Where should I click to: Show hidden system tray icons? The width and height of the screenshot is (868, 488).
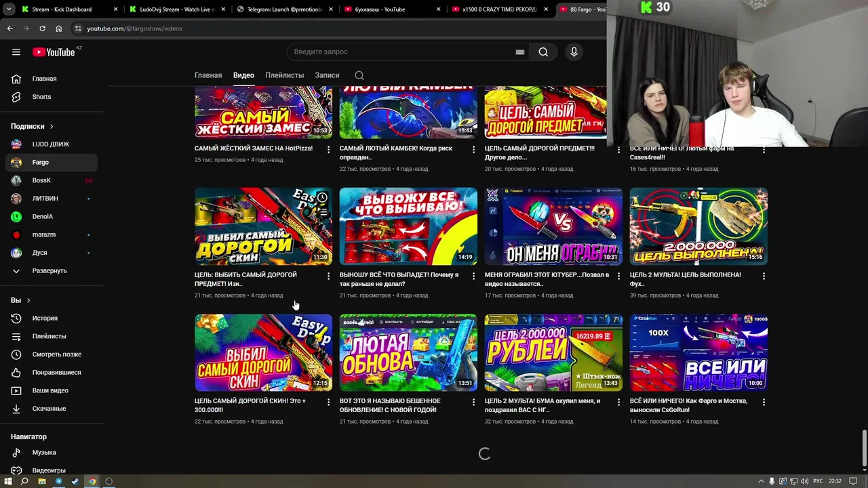(761, 481)
